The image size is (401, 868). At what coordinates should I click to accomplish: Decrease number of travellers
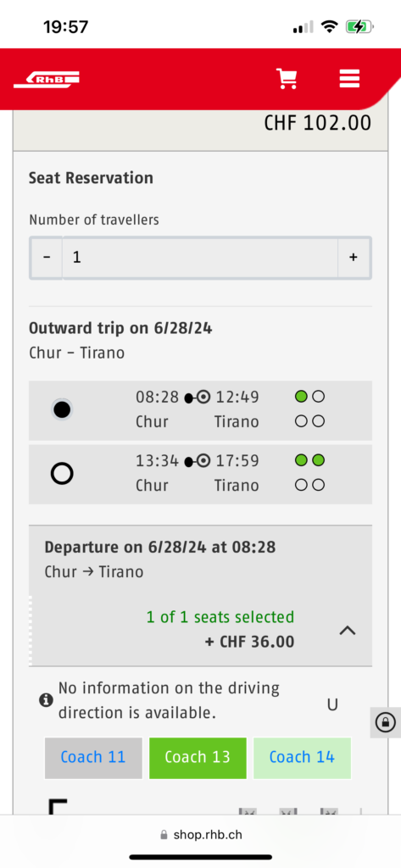[x=47, y=258]
